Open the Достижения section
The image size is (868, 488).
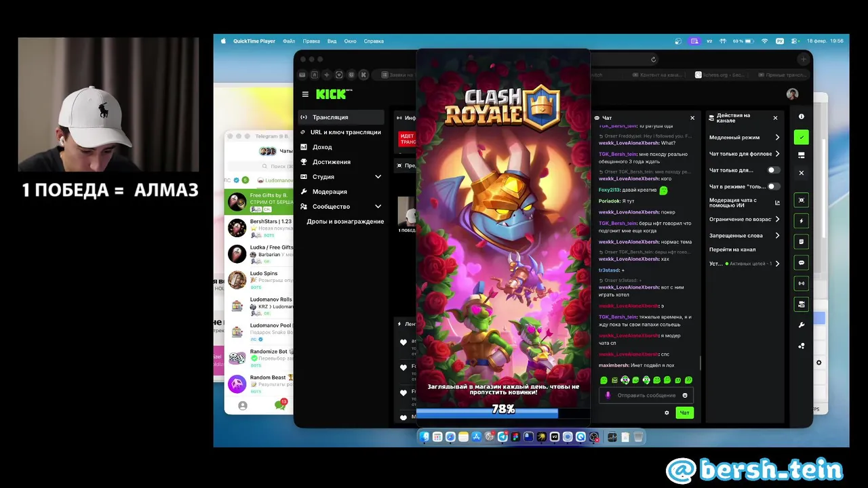[x=341, y=162]
